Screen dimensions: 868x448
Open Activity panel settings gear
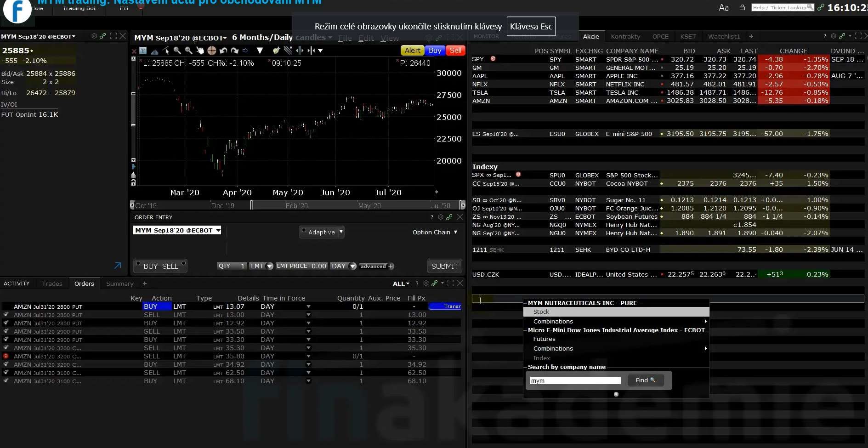426,283
